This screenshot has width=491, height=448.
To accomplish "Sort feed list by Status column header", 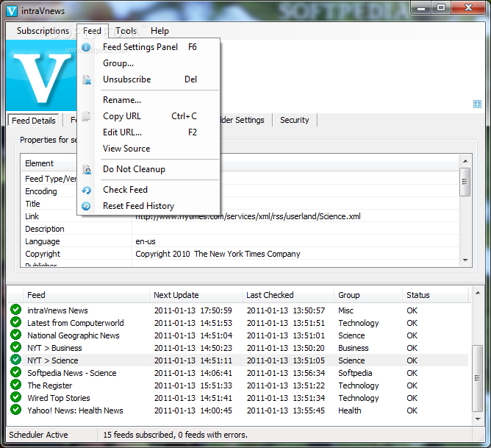I will [x=435, y=295].
